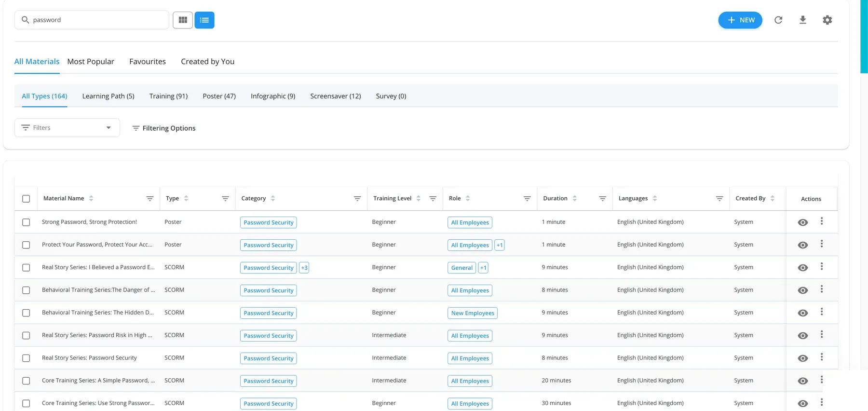
Task: Switch to grid card view
Action: pyautogui.click(x=183, y=20)
